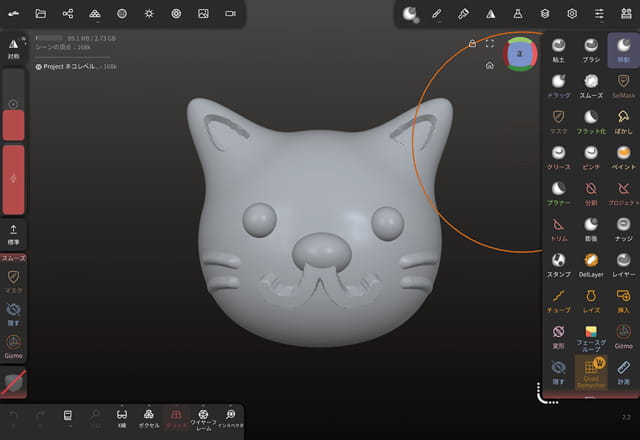Open the camera settings menu
The height and width of the screenshot is (440, 640).
coord(230,14)
